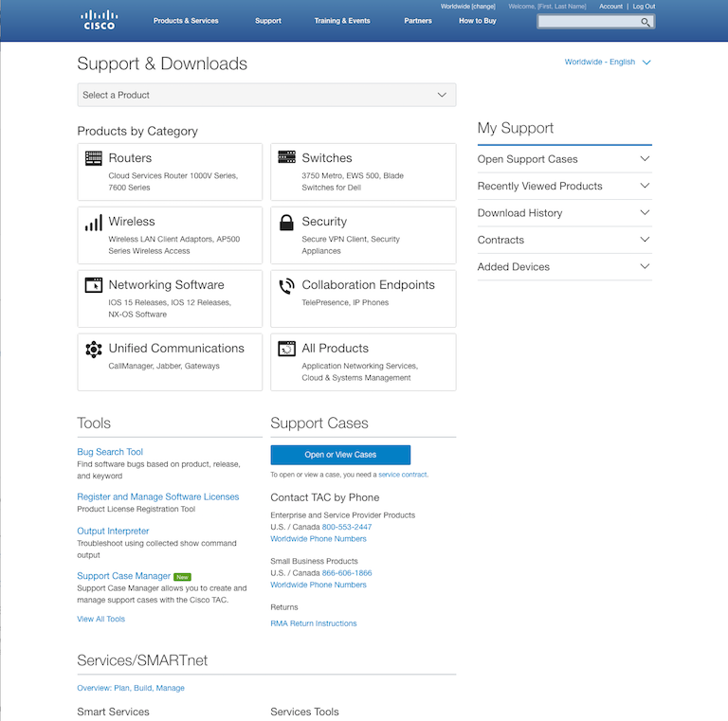Open the Security category heading
Viewport: 728px width, 721px height.
click(x=324, y=222)
